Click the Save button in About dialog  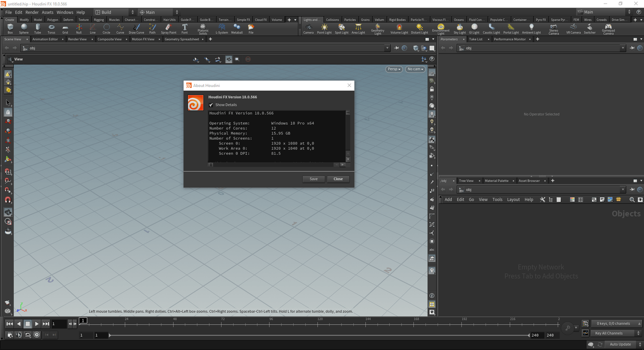tap(313, 179)
